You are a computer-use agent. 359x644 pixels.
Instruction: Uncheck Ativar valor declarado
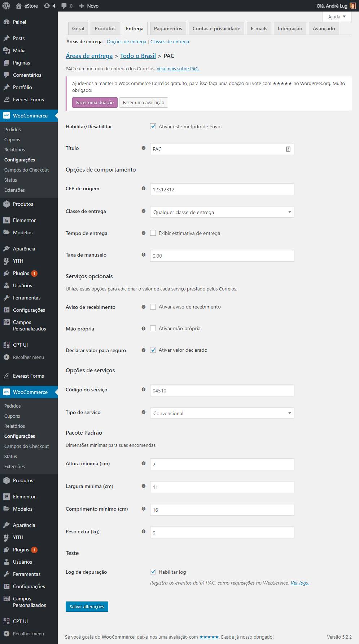pos(153,350)
